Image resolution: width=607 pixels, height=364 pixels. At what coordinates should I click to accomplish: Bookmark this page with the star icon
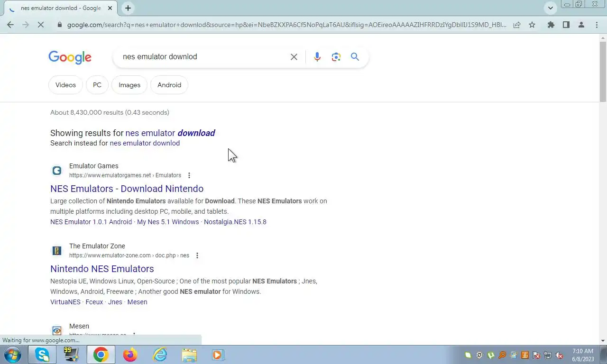532,25
